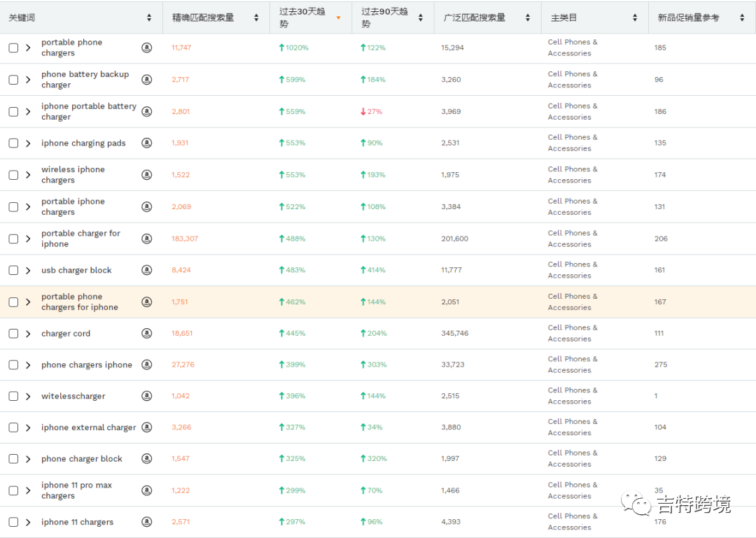The width and height of the screenshot is (756, 538).
Task: Select the circle icon next to usb charger block
Action: click(x=146, y=269)
